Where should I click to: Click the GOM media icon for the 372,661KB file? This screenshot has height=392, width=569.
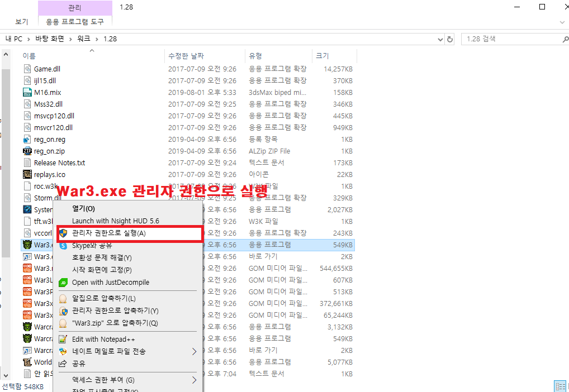27,303
